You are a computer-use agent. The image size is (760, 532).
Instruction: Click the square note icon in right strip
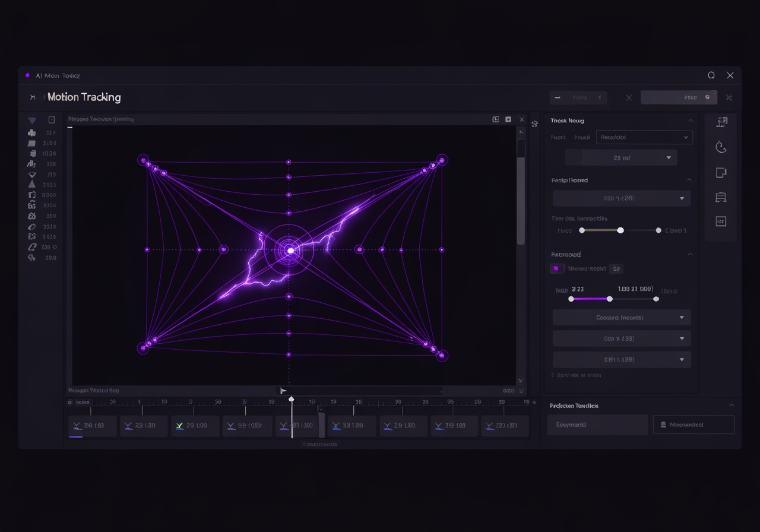pos(721,173)
